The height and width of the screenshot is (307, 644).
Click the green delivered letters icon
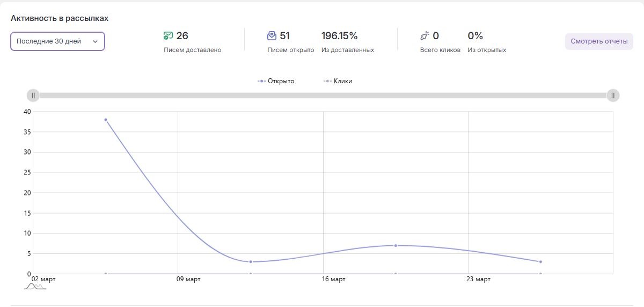click(x=168, y=36)
